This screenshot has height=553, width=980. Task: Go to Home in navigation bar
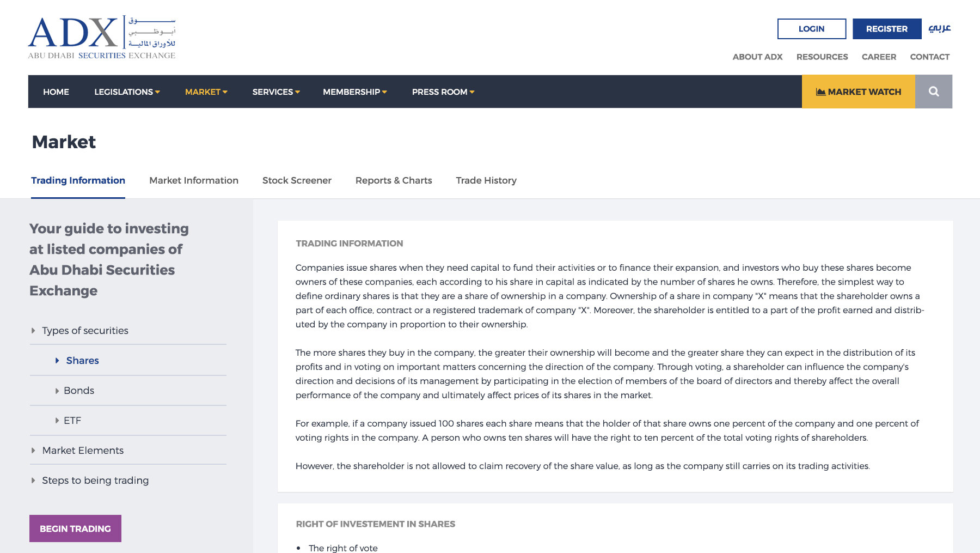click(56, 92)
